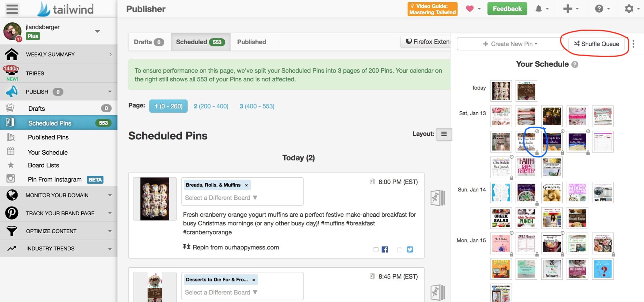
Task: Toggle Facebook share checkbox on muffins pin
Action: click(376, 249)
